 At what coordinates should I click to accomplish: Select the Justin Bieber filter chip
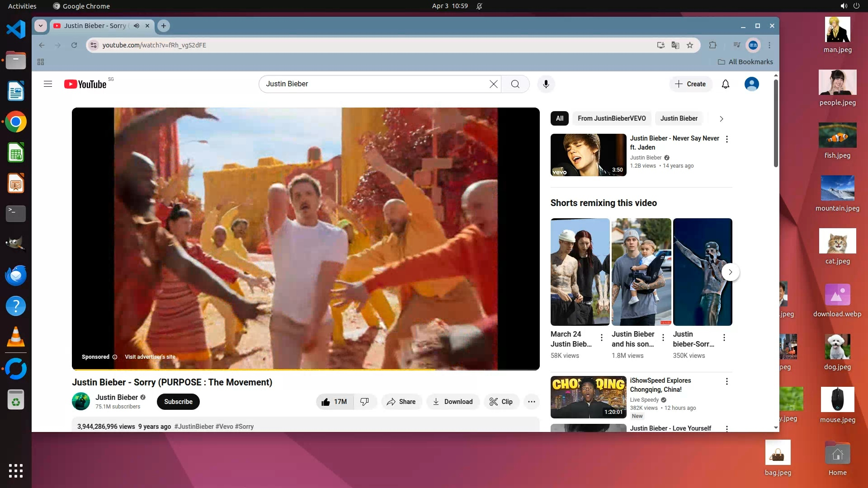tap(678, 118)
